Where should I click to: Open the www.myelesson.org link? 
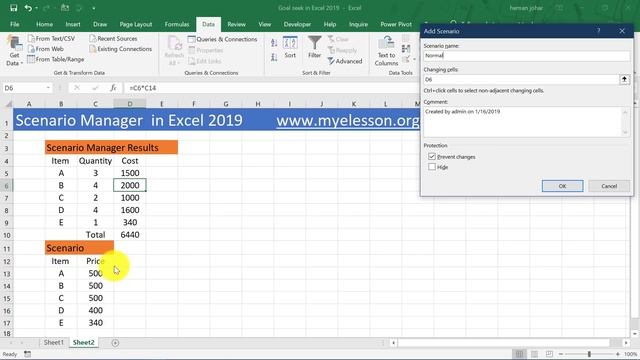coord(347,120)
